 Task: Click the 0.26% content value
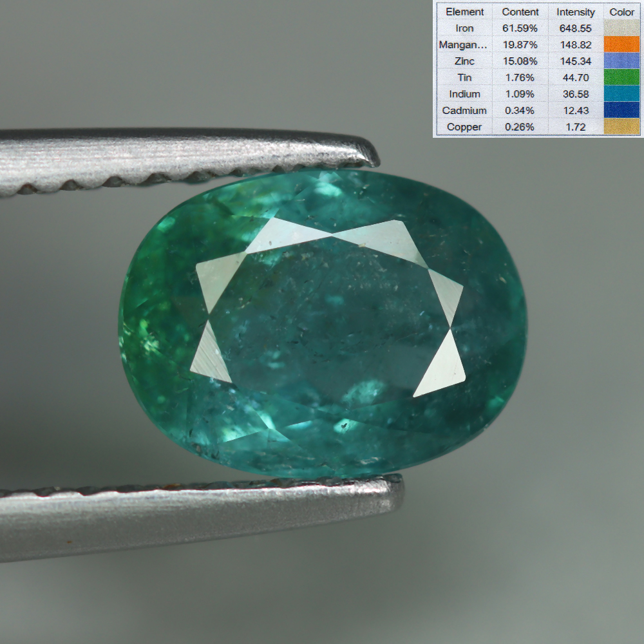pyautogui.click(x=520, y=127)
